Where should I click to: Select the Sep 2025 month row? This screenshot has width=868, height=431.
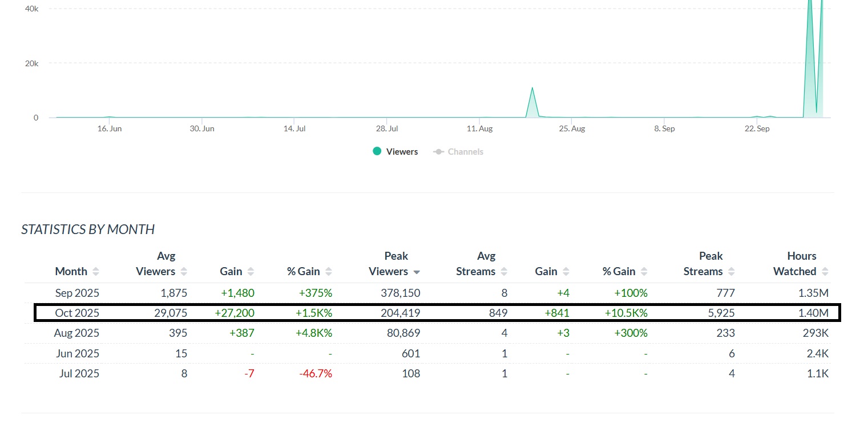point(77,293)
